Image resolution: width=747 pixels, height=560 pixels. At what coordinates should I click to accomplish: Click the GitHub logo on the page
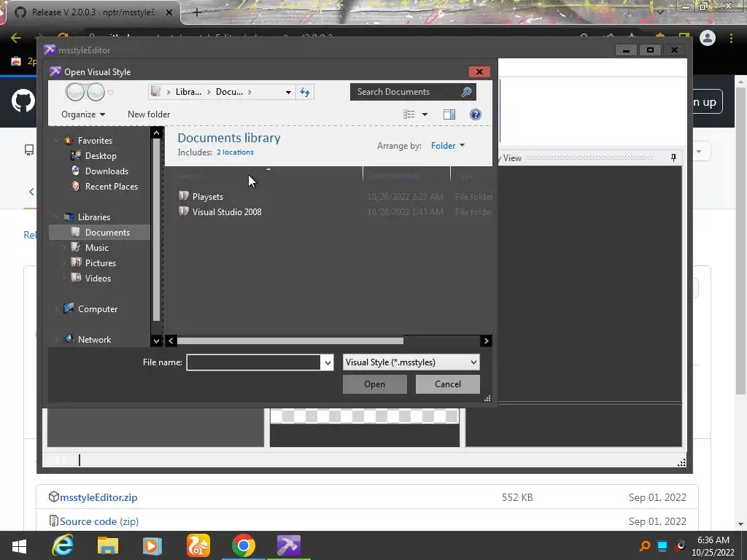23,101
